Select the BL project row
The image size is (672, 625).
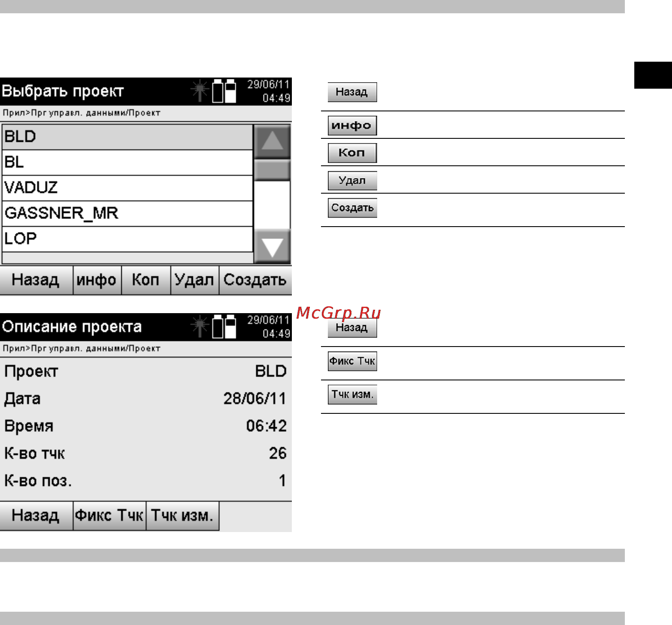[x=127, y=162]
